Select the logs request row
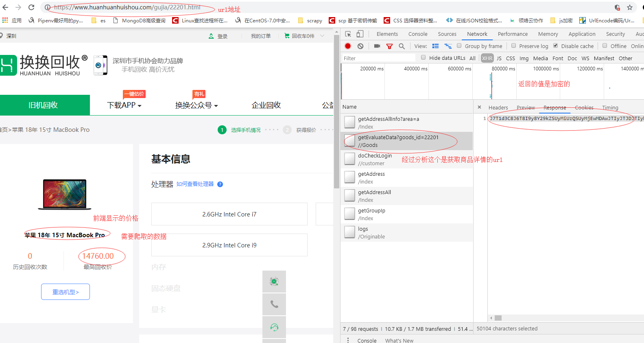Screen dimensions: 644x343 point(407,232)
